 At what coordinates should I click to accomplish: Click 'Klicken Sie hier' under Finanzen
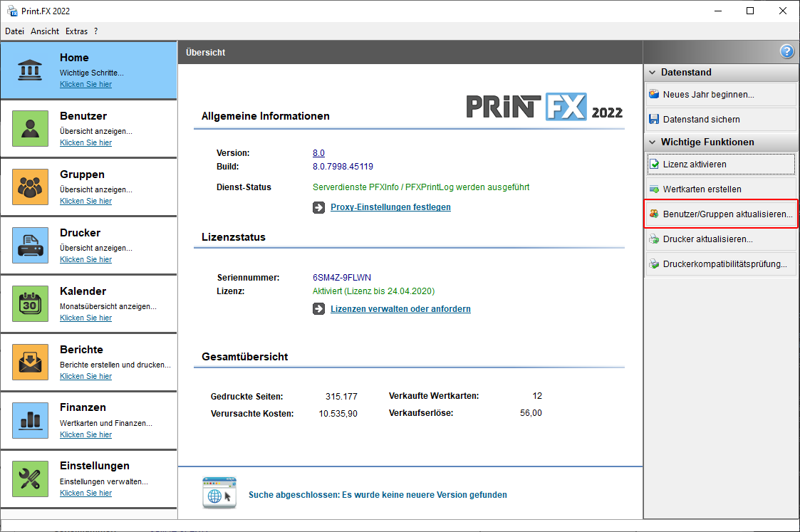click(x=85, y=434)
